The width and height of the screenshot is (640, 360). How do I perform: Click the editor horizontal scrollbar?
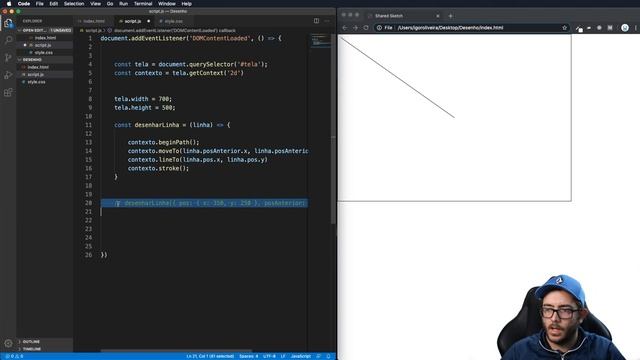(176, 351)
